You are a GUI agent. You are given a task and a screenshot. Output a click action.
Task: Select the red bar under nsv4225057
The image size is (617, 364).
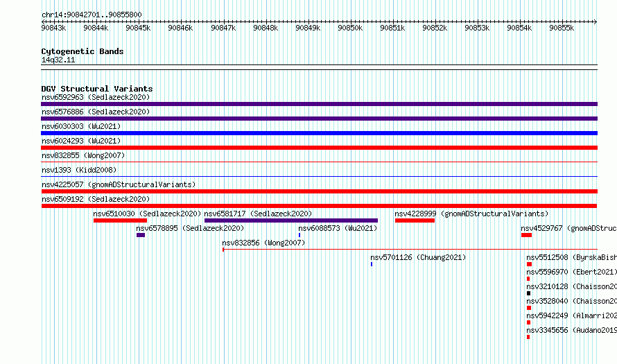pyautogui.click(x=319, y=191)
